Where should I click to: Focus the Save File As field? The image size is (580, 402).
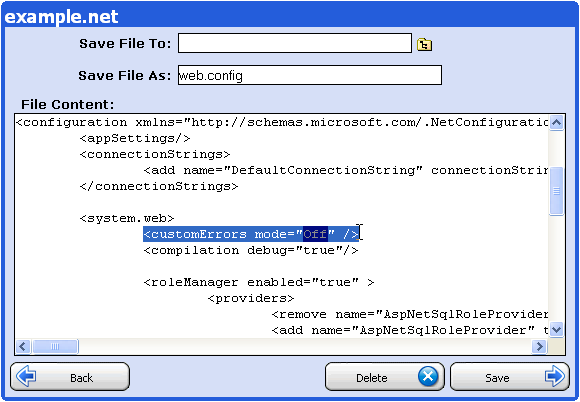coord(310,75)
